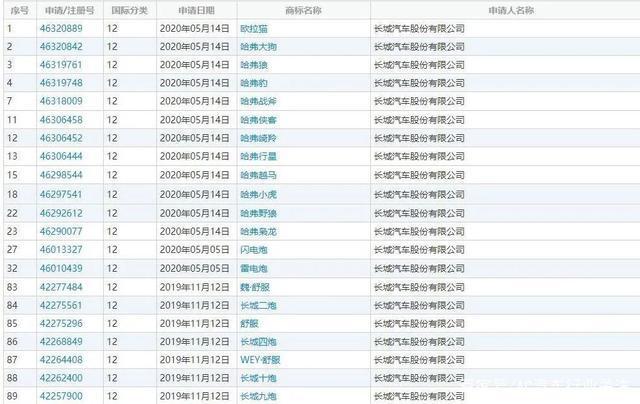Click the 雷电炮 trademark name
640x404 pixels.
tap(256, 268)
